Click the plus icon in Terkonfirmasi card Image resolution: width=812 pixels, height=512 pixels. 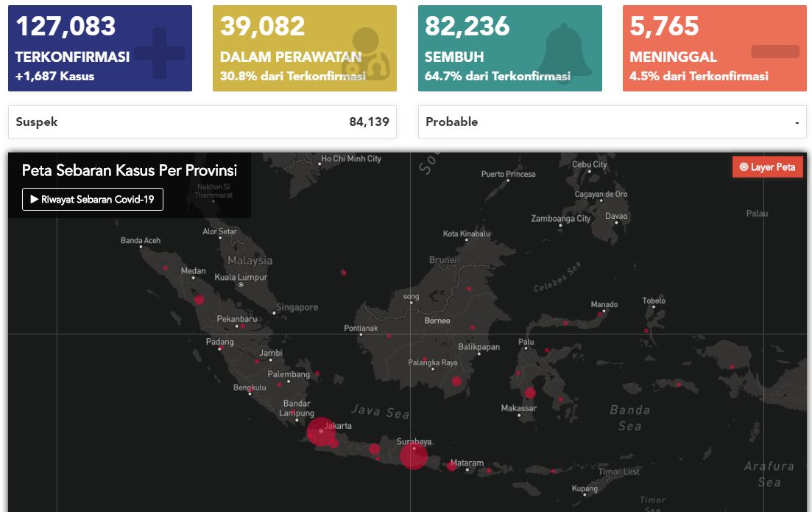[x=160, y=53]
